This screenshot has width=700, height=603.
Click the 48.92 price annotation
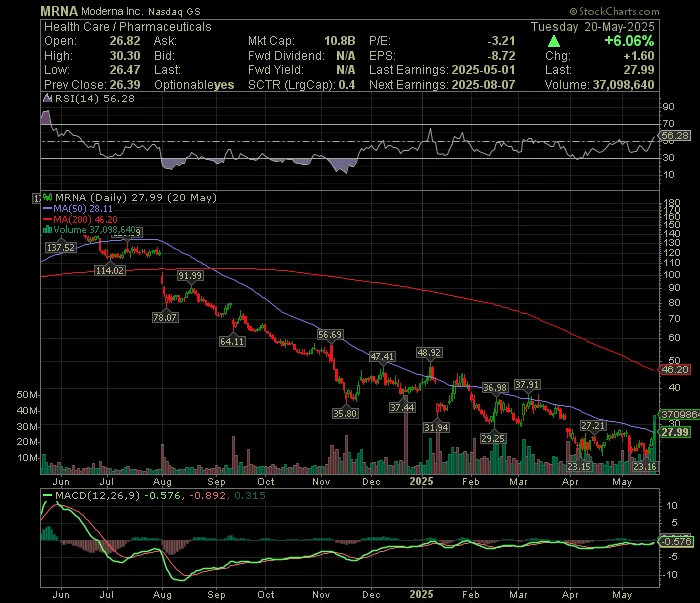429,353
